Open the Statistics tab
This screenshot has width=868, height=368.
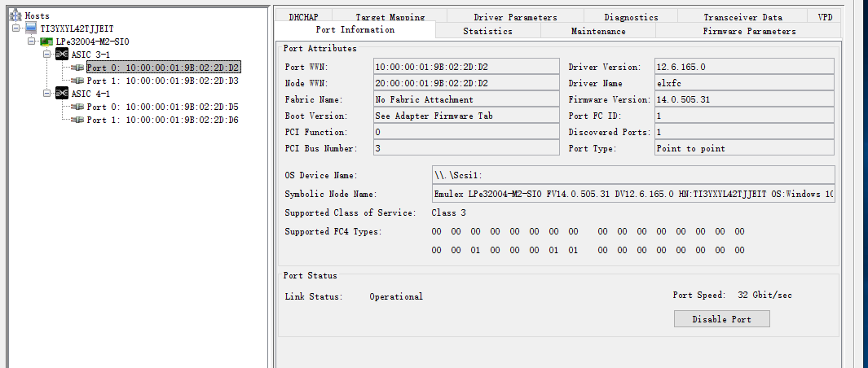pyautogui.click(x=487, y=31)
